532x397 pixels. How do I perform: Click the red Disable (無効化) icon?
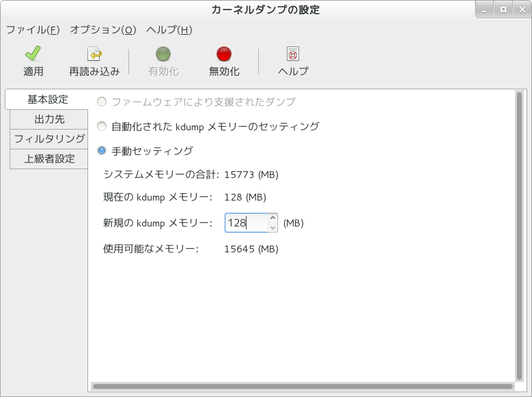224,55
